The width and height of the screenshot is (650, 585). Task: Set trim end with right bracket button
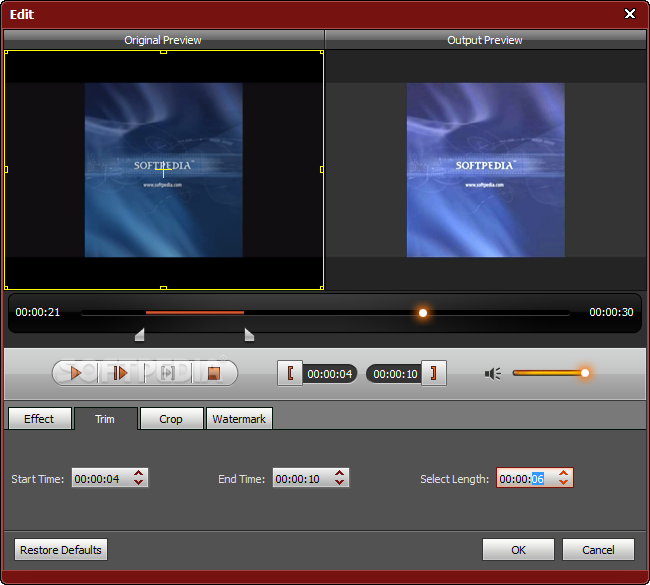[434, 373]
